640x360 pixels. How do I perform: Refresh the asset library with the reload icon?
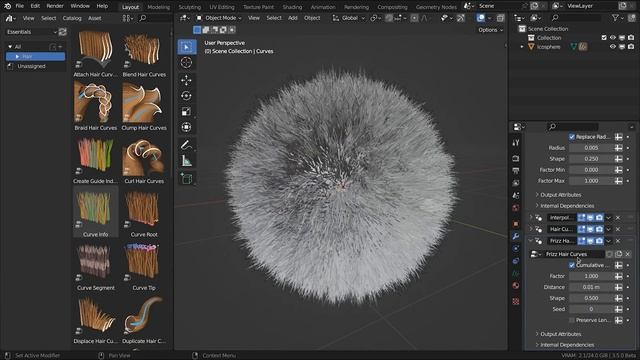(x=62, y=32)
